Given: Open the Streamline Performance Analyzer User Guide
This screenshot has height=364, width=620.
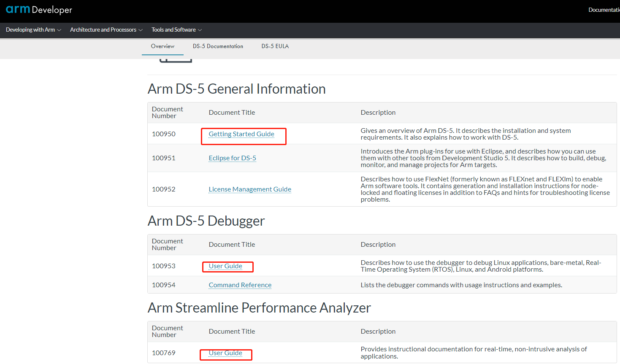Looking at the screenshot, I should 225,353.
